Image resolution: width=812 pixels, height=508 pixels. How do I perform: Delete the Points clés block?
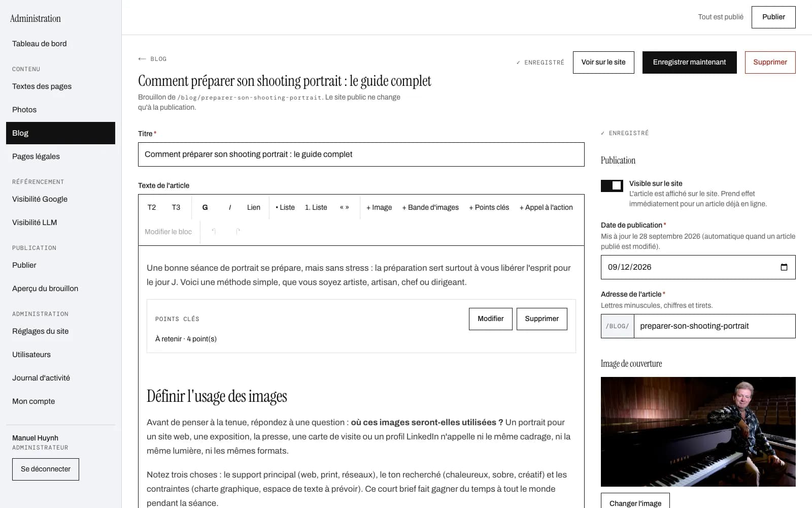click(x=542, y=319)
